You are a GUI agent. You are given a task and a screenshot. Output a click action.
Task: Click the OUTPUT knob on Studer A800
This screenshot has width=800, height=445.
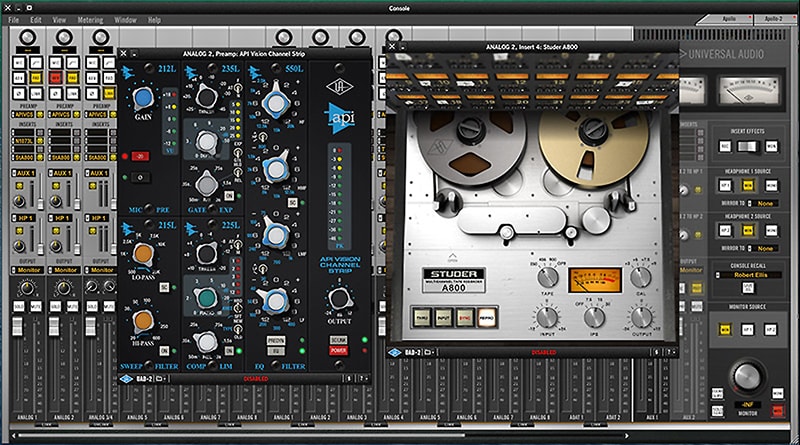point(641,317)
